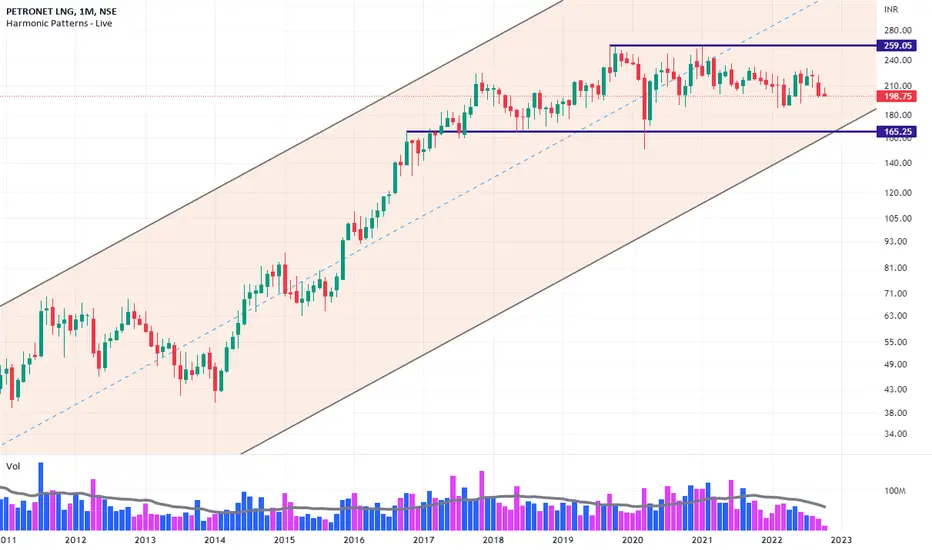Click the 280.00 price scale label
Image resolution: width=932 pixels, height=550 pixels.
coord(898,30)
